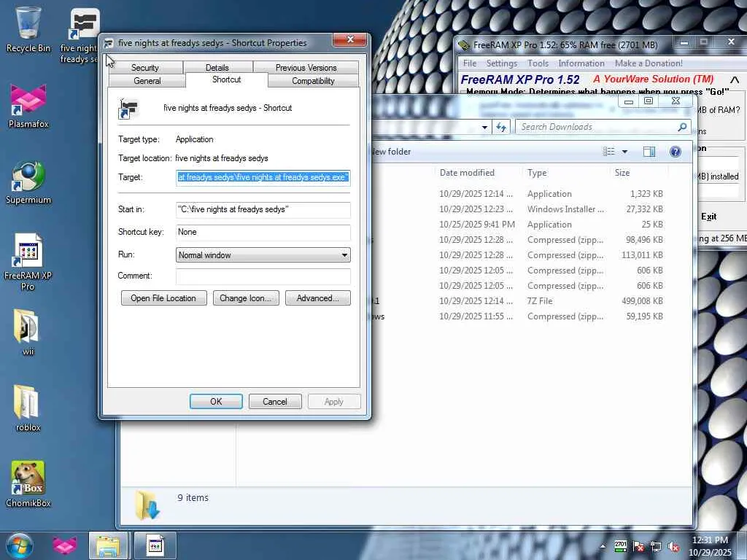The width and height of the screenshot is (747, 560).
Task: Click the Comment text field
Action: (x=263, y=276)
